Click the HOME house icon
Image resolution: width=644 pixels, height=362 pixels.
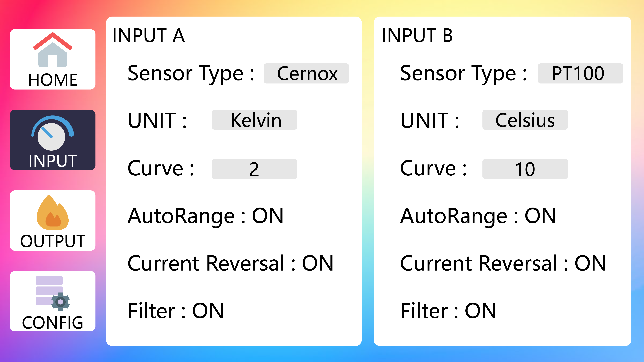point(53,50)
